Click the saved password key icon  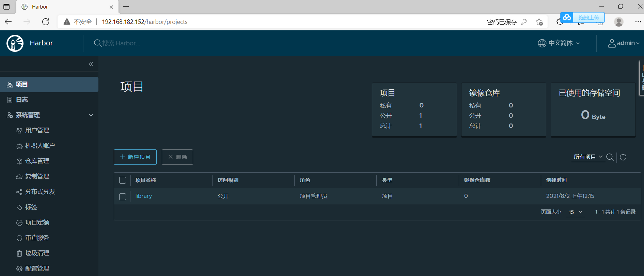[524, 22]
